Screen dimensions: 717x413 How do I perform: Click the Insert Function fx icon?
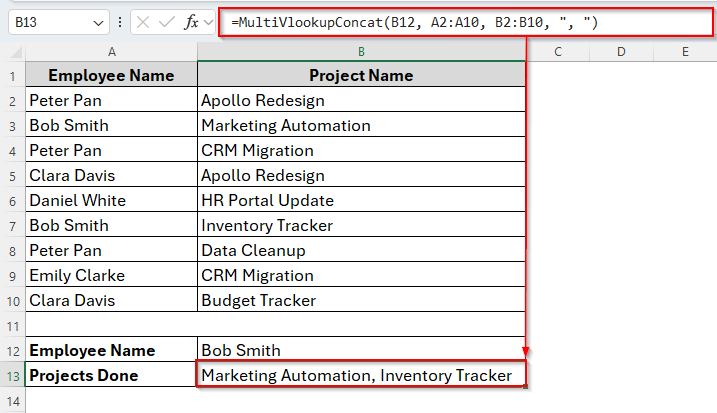coord(192,22)
